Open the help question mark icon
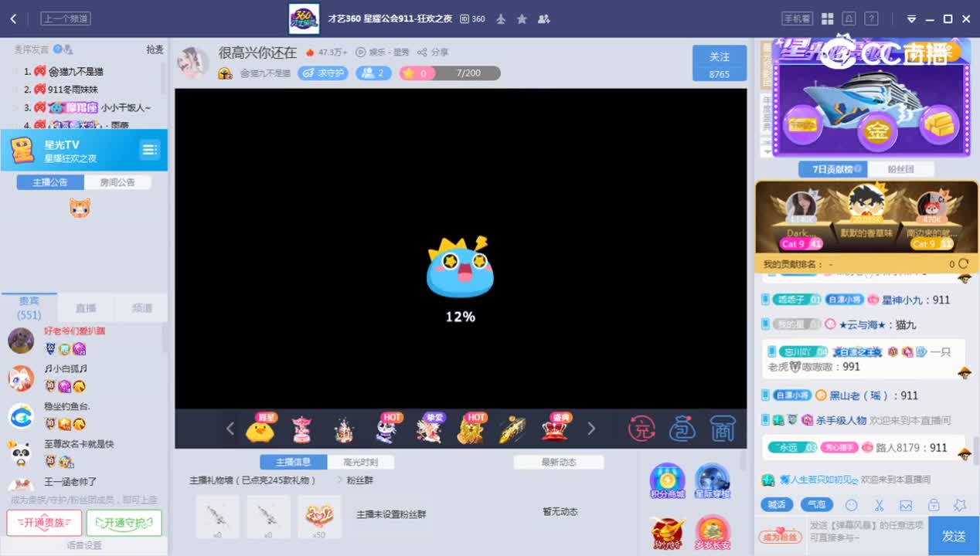Screen dimensions: 980x556 [x=871, y=19]
